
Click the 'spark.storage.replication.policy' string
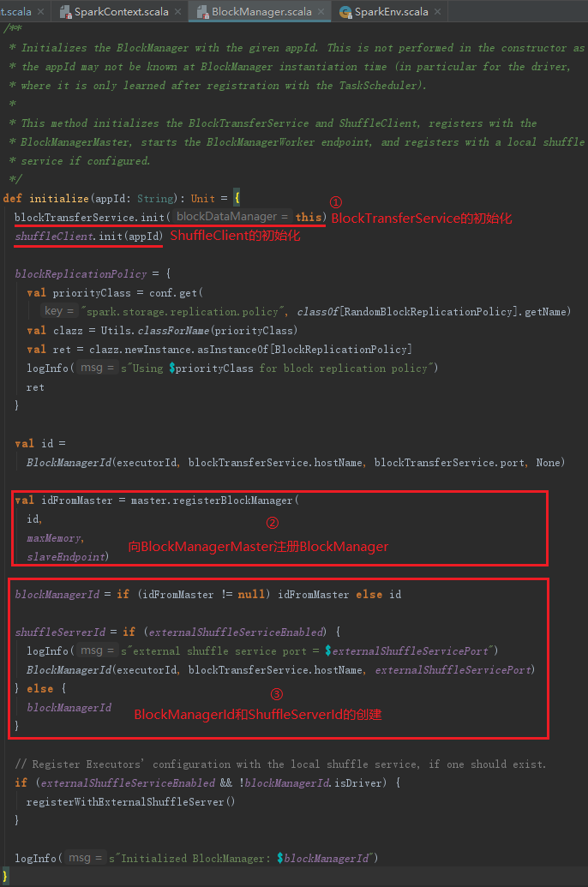[184, 312]
